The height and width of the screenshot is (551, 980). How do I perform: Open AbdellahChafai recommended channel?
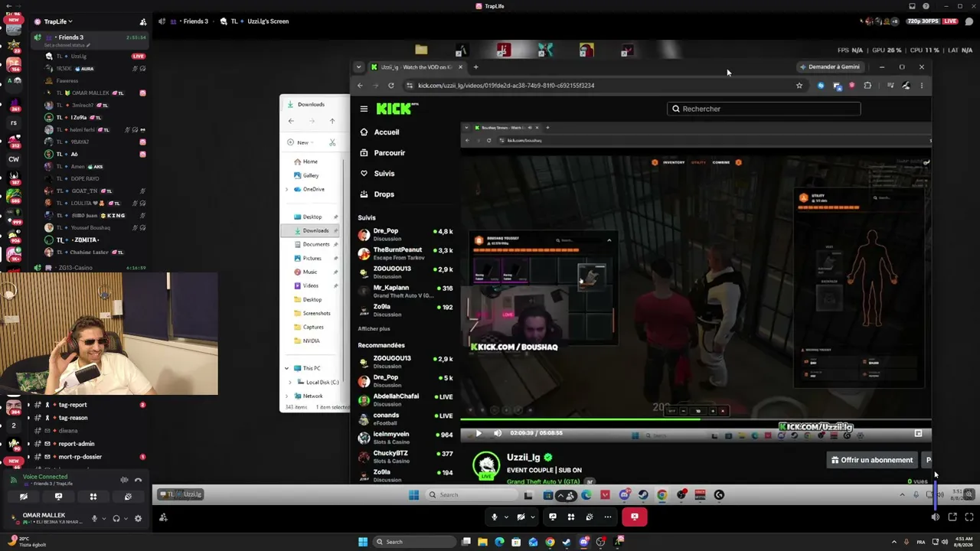point(406,399)
